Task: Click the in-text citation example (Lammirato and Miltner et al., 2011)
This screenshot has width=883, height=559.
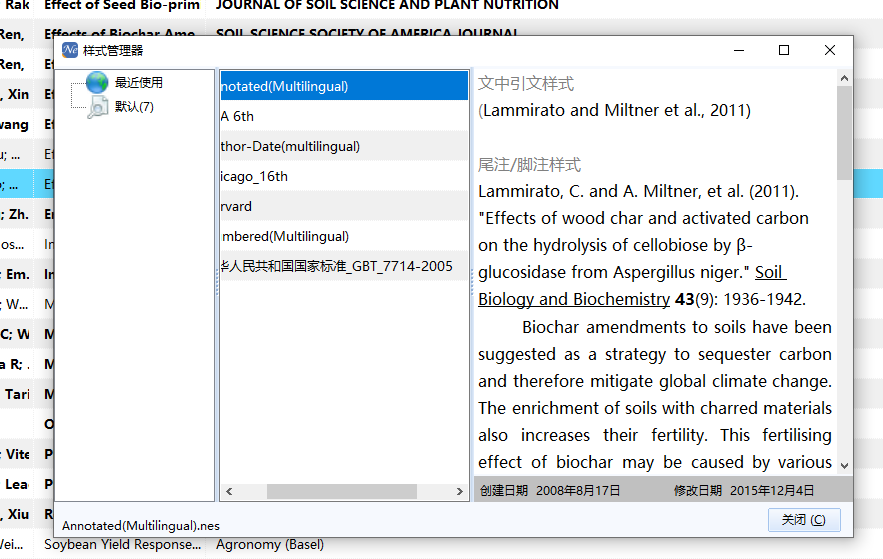Action: pyautogui.click(x=614, y=110)
